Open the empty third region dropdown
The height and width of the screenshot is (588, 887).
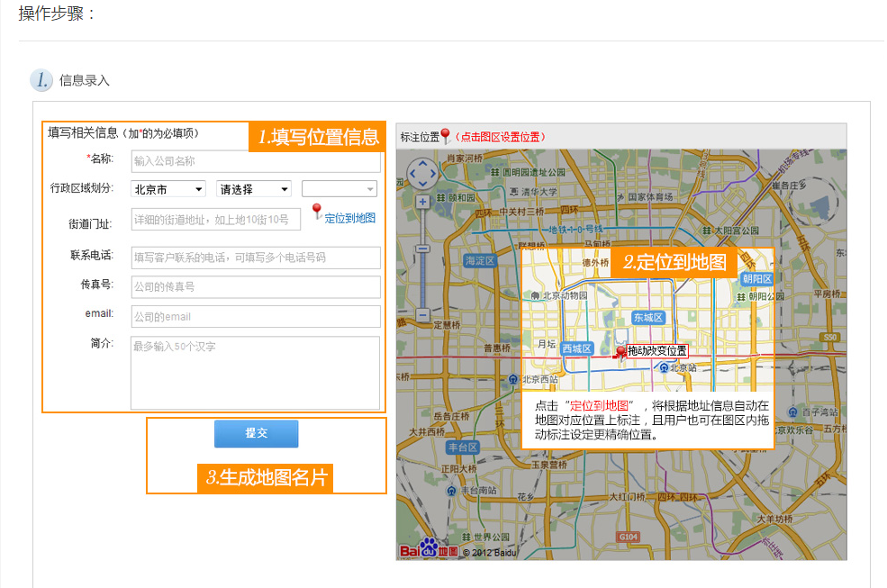pyautogui.click(x=339, y=189)
